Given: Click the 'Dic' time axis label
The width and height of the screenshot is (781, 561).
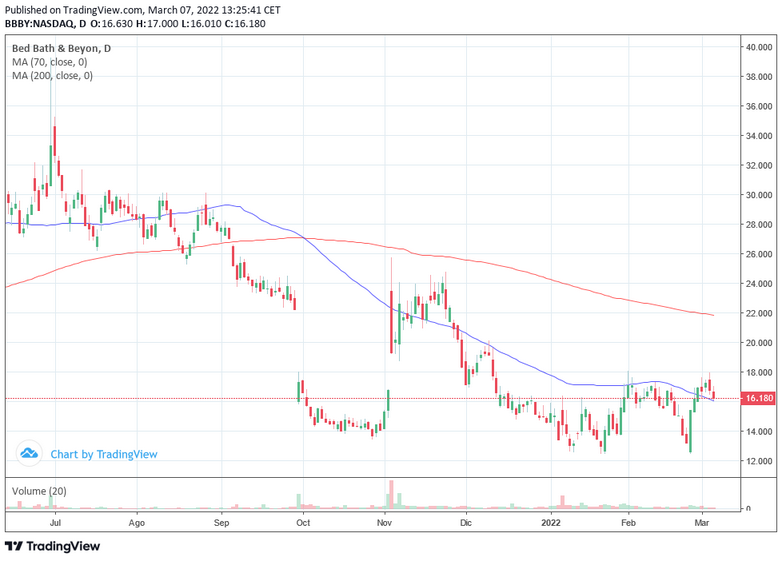Looking at the screenshot, I should pyautogui.click(x=466, y=523).
